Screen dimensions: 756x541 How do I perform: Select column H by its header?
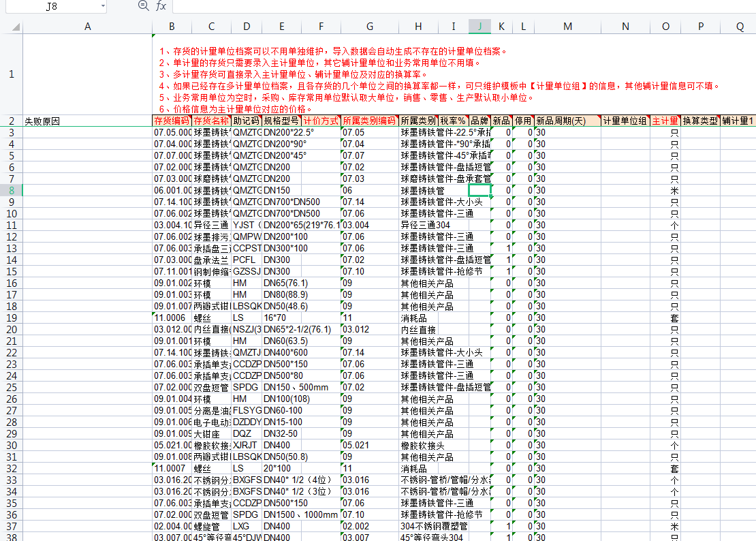(x=418, y=27)
